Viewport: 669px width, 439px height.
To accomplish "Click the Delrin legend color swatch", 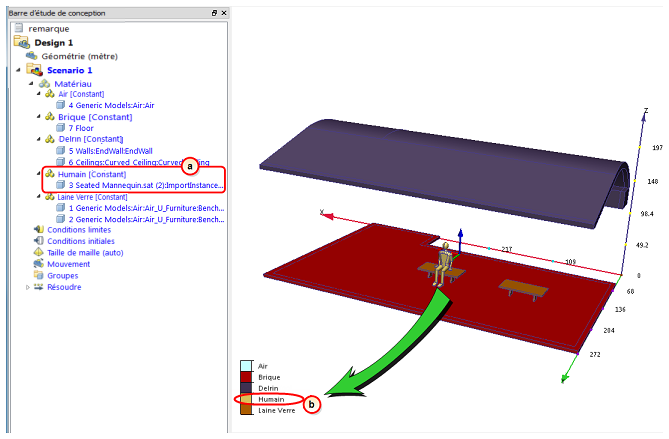I will pyautogui.click(x=246, y=388).
